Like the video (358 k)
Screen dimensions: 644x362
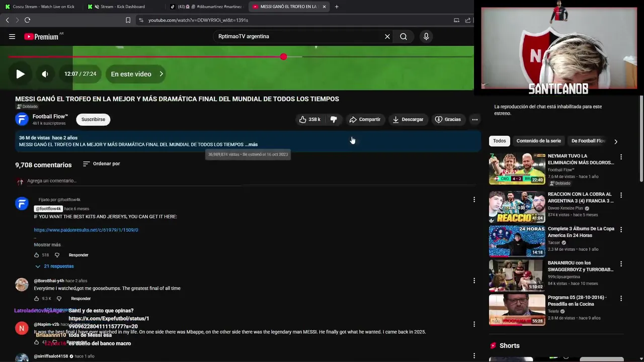click(309, 119)
